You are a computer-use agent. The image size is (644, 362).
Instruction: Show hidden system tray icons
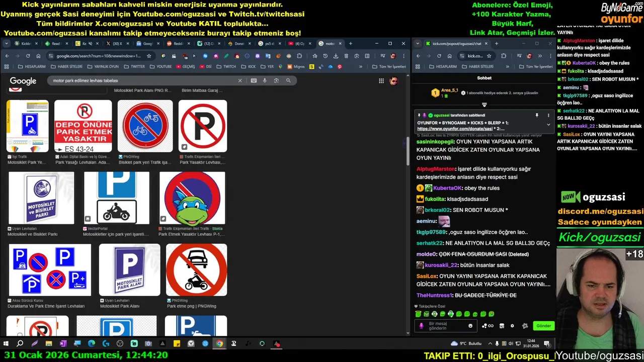[490, 344]
